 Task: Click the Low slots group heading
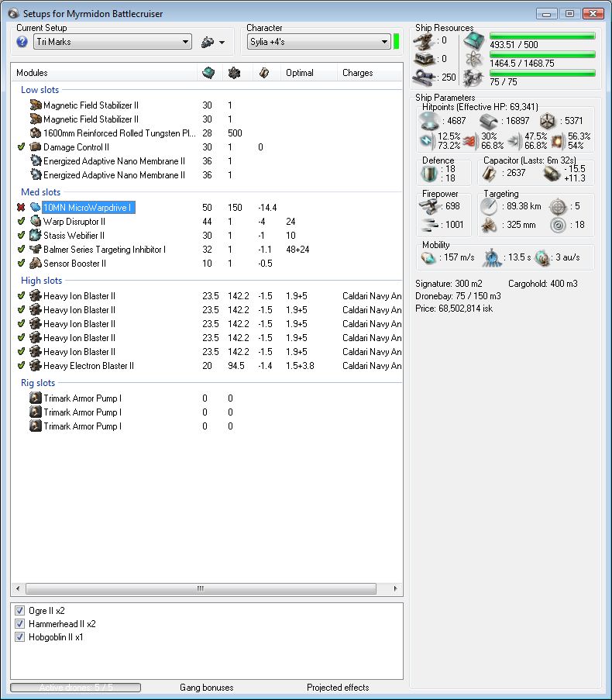[x=40, y=90]
